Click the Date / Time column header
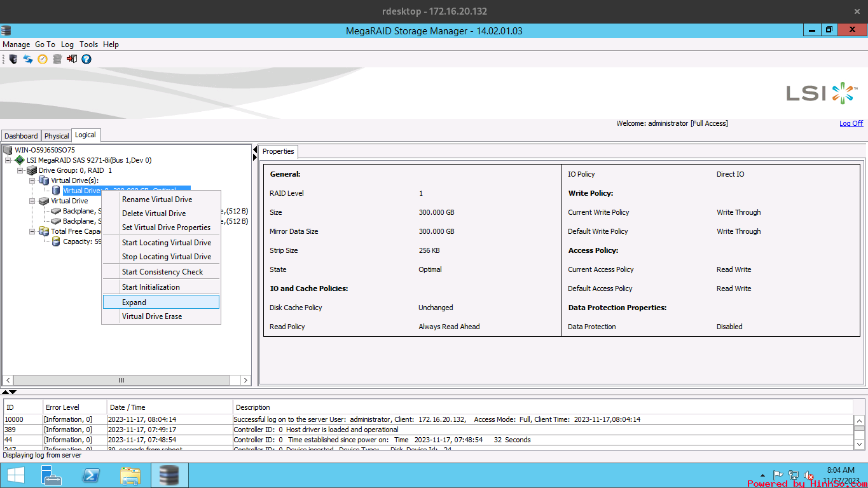Viewport: 868px width, 488px height. pyautogui.click(x=169, y=407)
